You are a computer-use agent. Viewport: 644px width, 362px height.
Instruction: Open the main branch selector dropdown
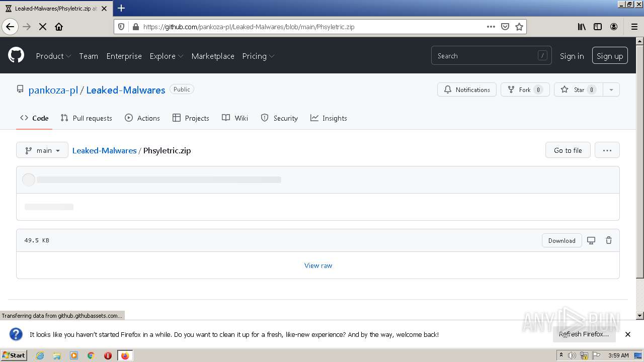(42, 150)
